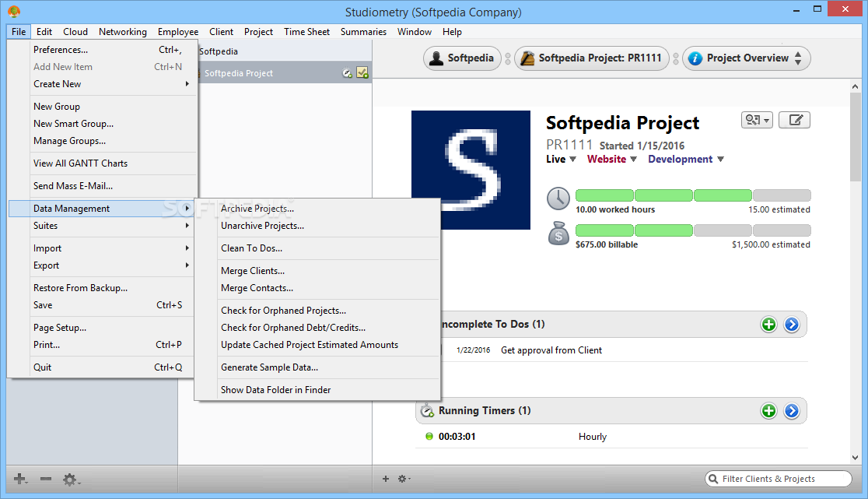Click the Filter Clients & Projects field
The width and height of the screenshot is (868, 499).
[x=779, y=479]
